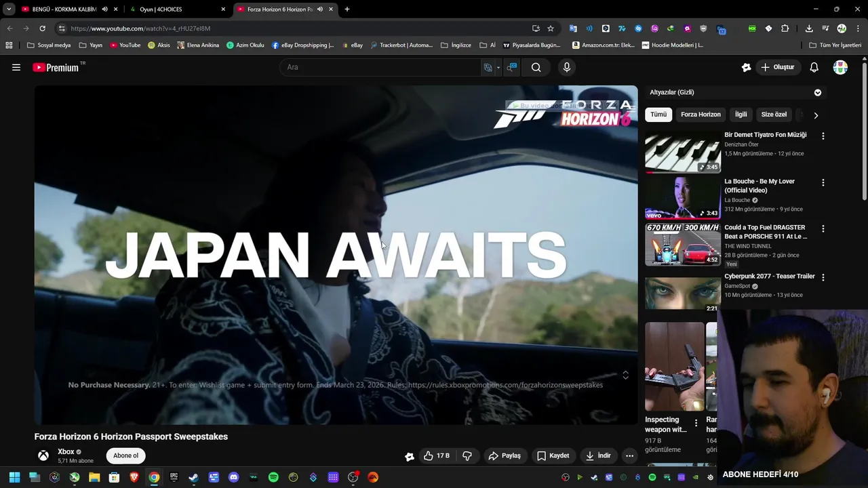This screenshot has width=868, height=488.
Task: Click the YouTube search input field
Action: pyautogui.click(x=380, y=67)
